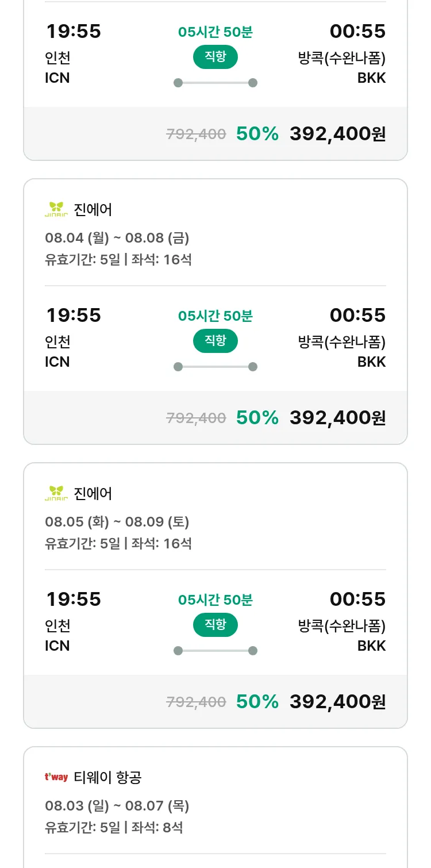431x868 pixels.
Task: Select the 392,400원 price on the topmost card
Action: point(337,134)
